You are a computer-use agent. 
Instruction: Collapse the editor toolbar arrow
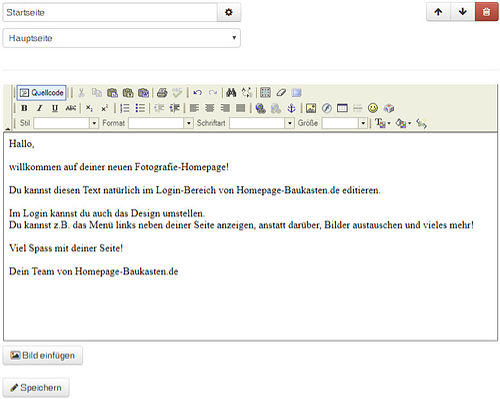7,129
